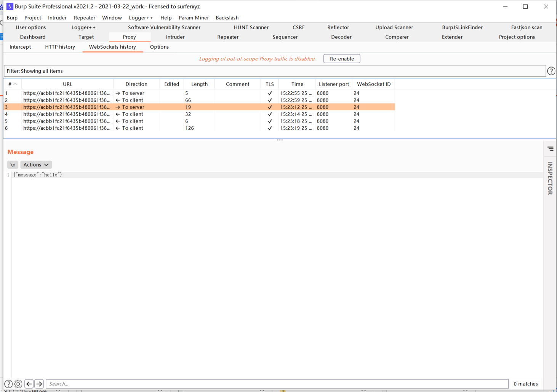Select message row 1 with length 5
The width and height of the screenshot is (557, 392).
pos(199,93)
